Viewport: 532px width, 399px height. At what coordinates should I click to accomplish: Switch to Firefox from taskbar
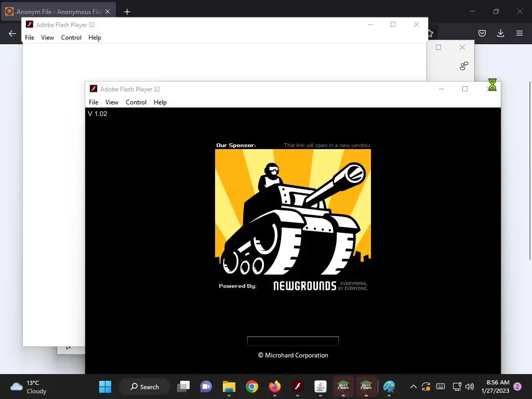click(x=275, y=387)
